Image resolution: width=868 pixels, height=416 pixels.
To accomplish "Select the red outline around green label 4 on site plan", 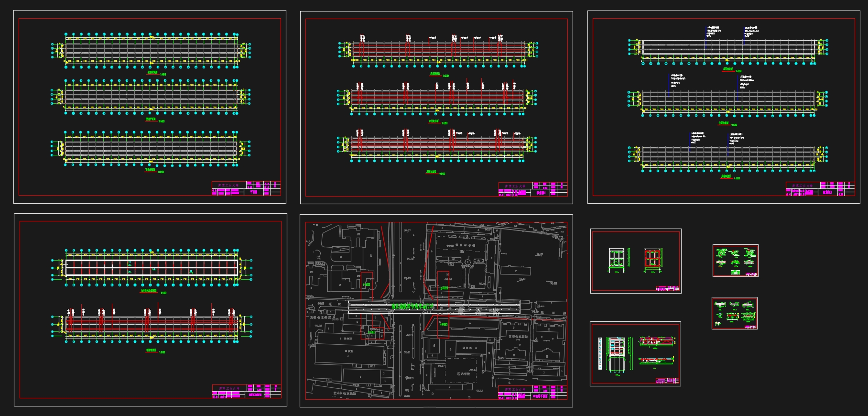I will coord(444,326).
